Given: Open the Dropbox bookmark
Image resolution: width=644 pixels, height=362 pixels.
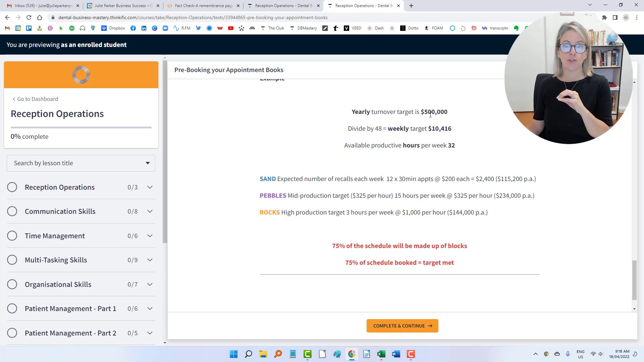Looking at the screenshot, I should 113,28.
